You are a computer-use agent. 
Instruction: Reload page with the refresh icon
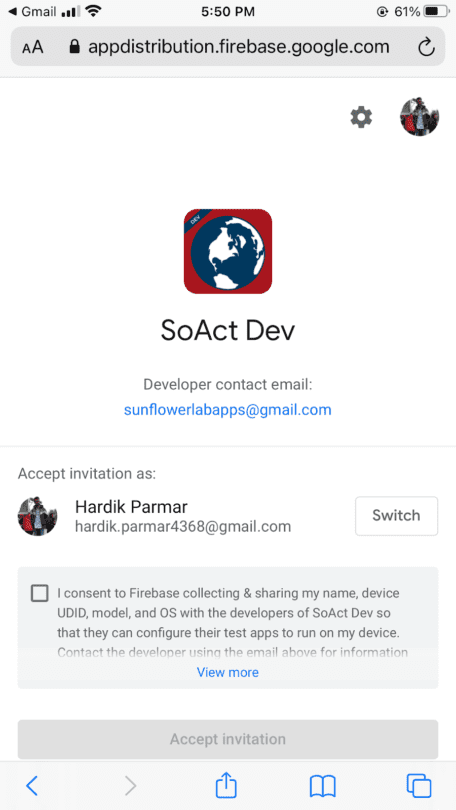click(x=426, y=48)
